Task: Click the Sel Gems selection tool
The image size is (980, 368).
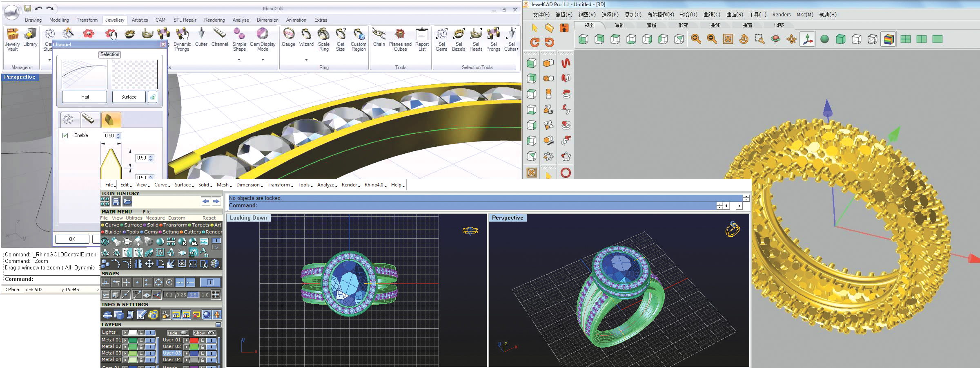Action: coord(441,40)
